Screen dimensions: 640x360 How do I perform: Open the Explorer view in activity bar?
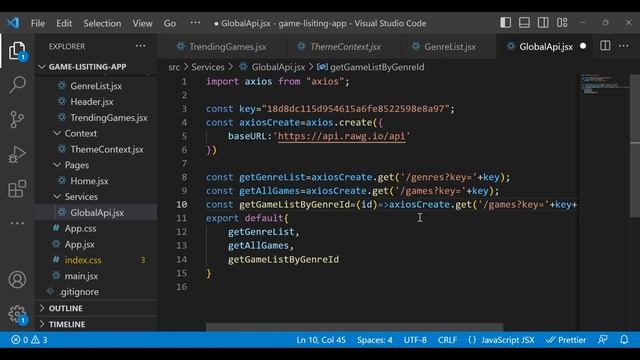[x=17, y=51]
